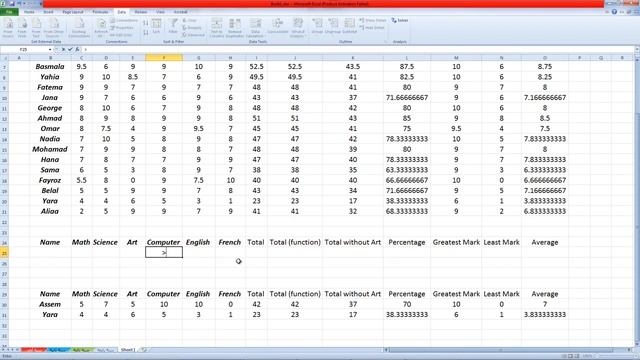
Task: Click the Group outline icon
Action: point(317,26)
